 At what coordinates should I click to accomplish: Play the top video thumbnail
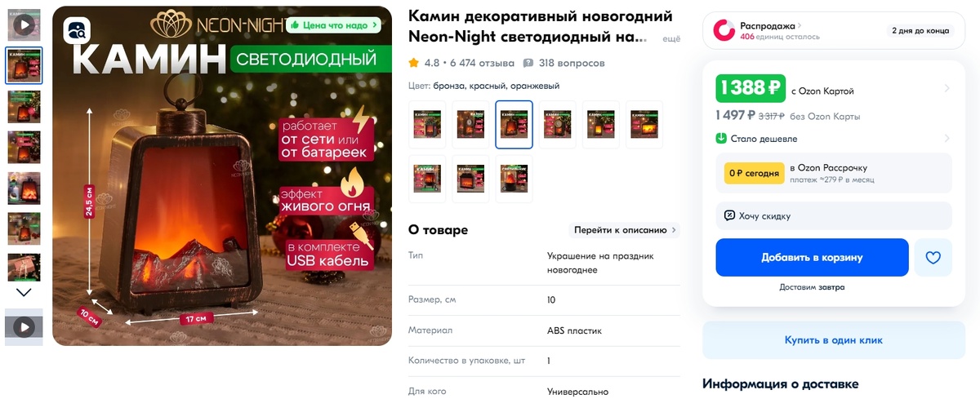coord(24,24)
